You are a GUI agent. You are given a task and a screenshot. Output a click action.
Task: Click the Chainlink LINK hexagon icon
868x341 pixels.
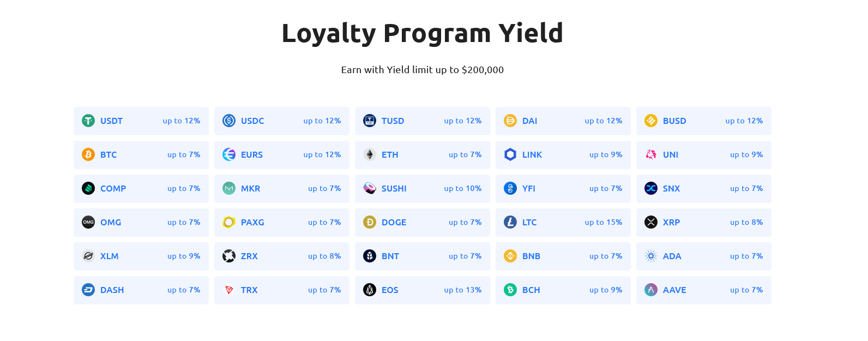[510, 154]
